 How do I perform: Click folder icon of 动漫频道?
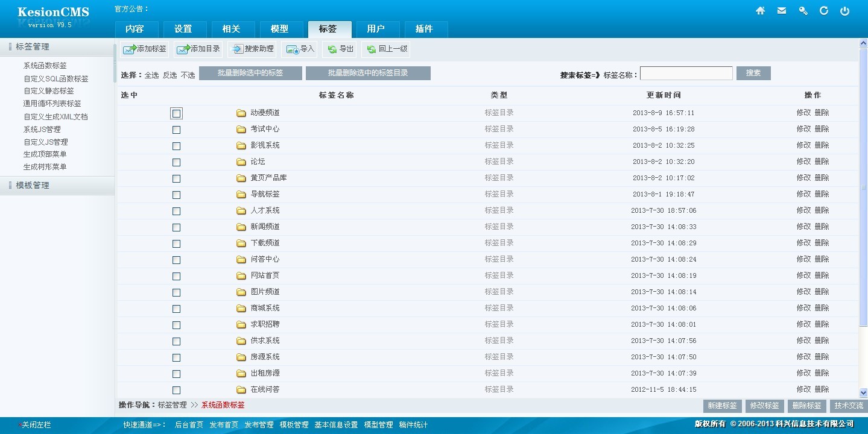[241, 113]
